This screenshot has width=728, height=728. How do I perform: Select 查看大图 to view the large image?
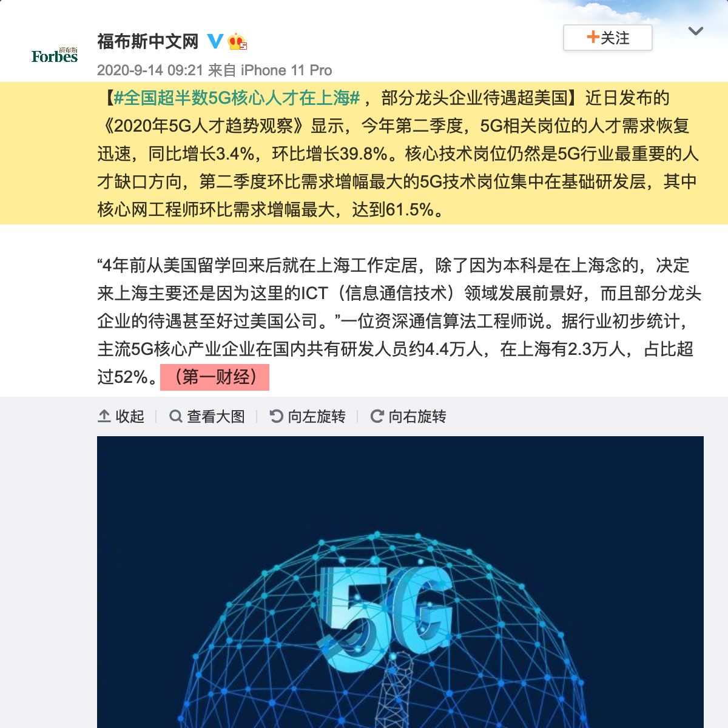[216, 416]
